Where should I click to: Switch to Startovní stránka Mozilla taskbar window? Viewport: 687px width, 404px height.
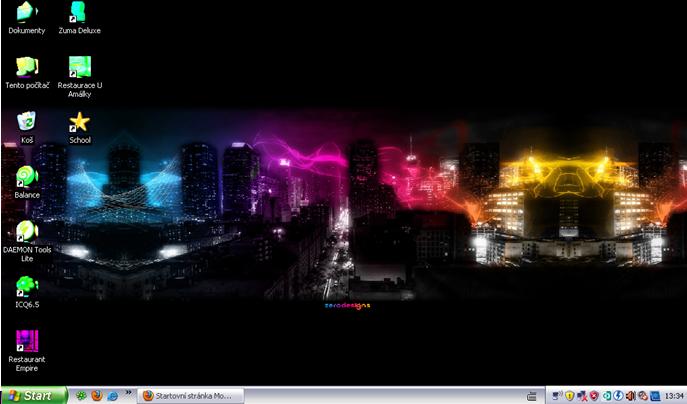[x=191, y=396]
